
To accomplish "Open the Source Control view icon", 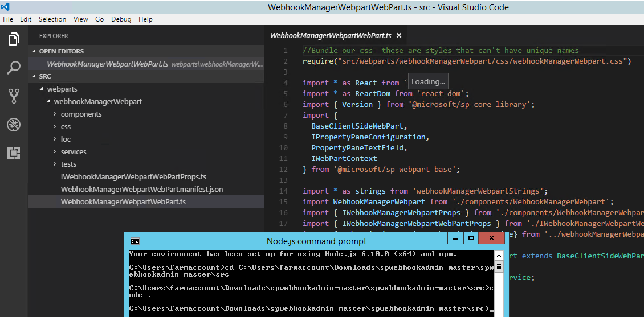I will tap(14, 96).
